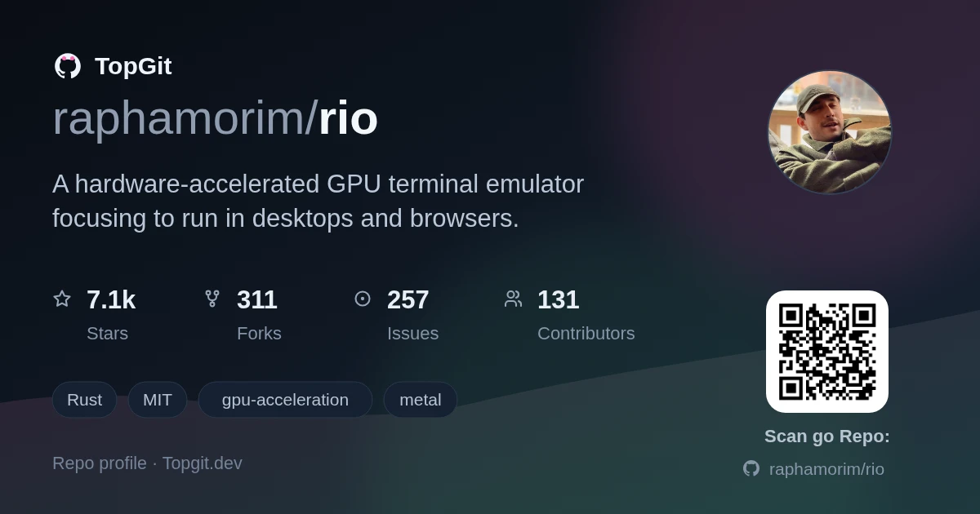Click the contributors people icon beside 131
This screenshot has height=514, width=980.
tap(513, 299)
